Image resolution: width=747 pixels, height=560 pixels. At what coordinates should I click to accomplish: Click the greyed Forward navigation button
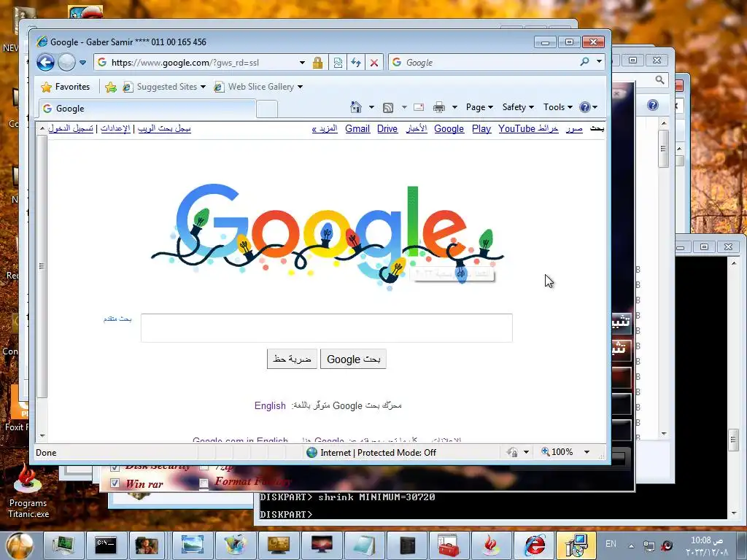point(66,63)
